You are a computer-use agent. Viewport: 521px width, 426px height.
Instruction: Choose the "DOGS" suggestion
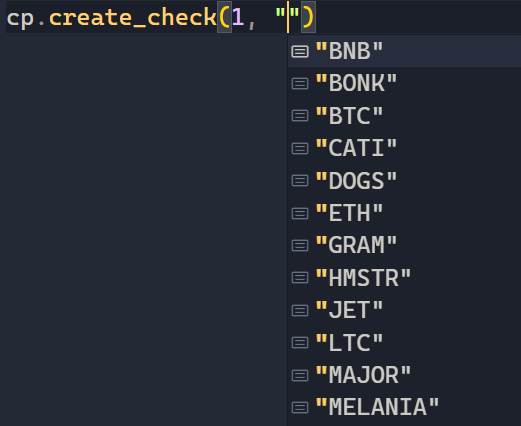(404, 181)
